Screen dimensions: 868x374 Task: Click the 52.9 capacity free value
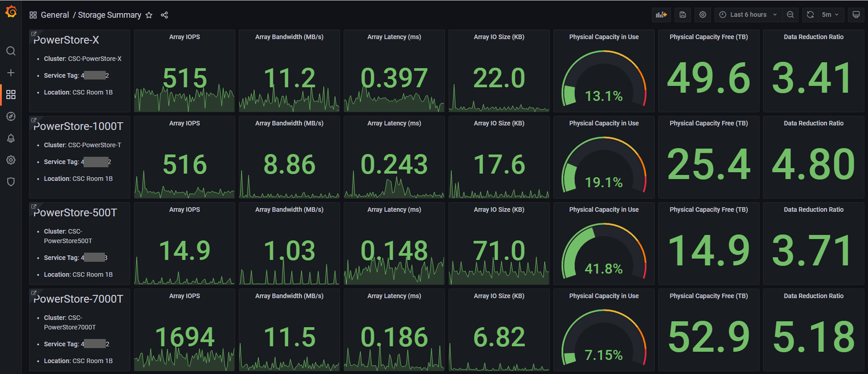(709, 337)
